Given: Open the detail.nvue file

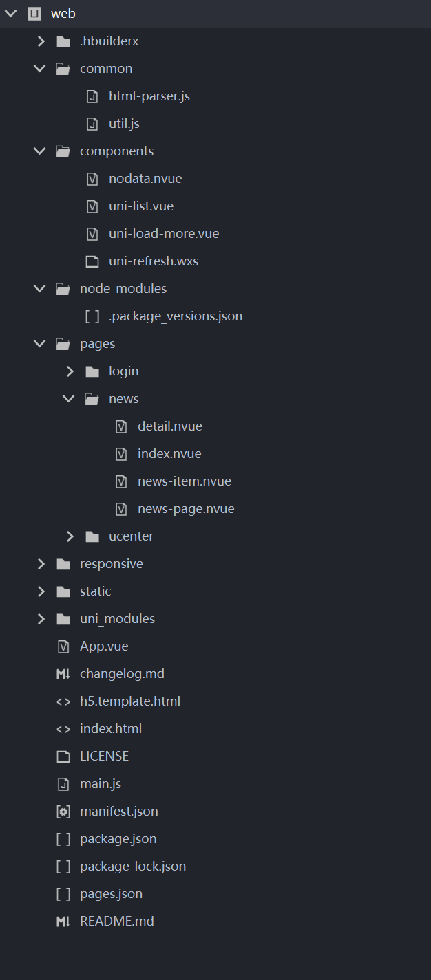Looking at the screenshot, I should click(169, 426).
